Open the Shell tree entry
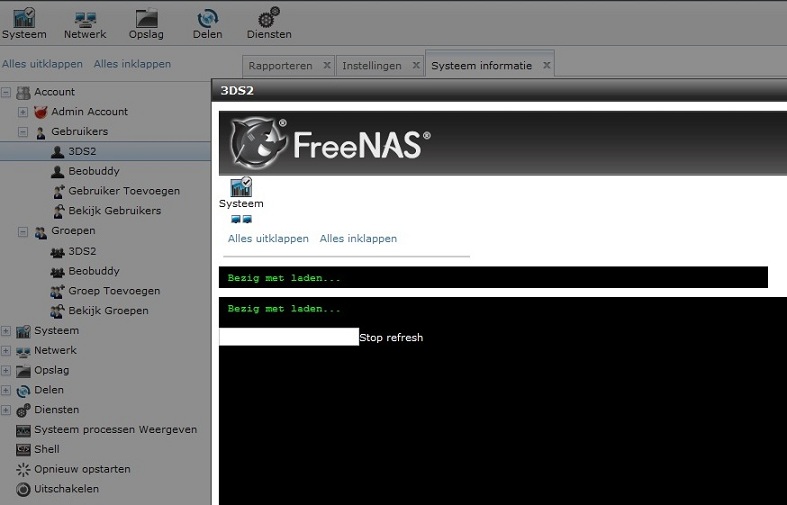Image resolution: width=787 pixels, height=505 pixels. (47, 450)
